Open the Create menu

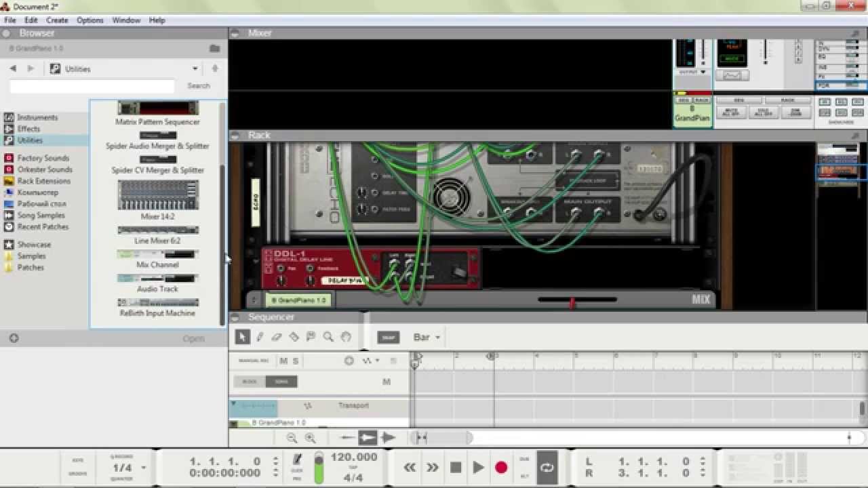(x=57, y=20)
